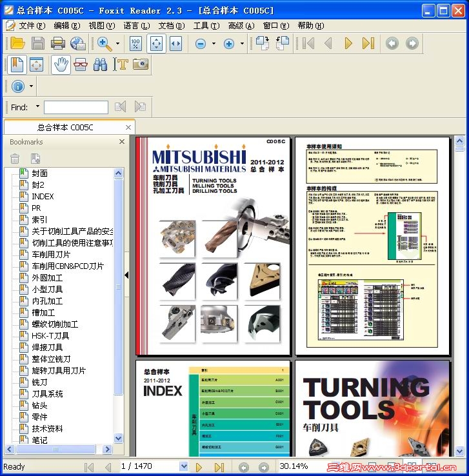Viewport: 469px width, 476px height.
Task: Collapse the navigation panel splitter arrow
Action: pos(126,275)
